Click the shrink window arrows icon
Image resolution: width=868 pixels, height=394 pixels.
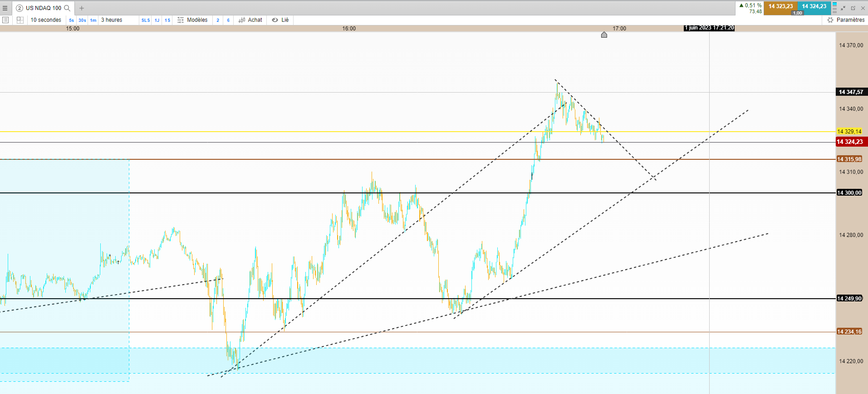click(x=843, y=8)
